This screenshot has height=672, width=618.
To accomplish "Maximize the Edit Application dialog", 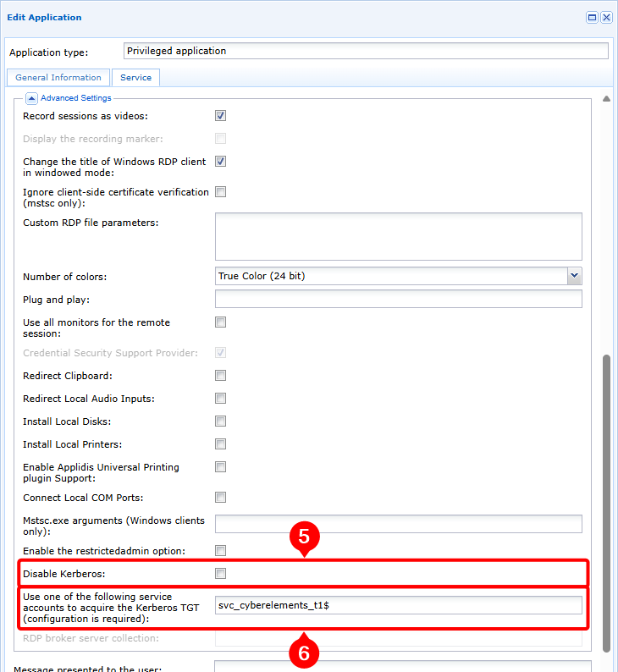I will (x=592, y=18).
